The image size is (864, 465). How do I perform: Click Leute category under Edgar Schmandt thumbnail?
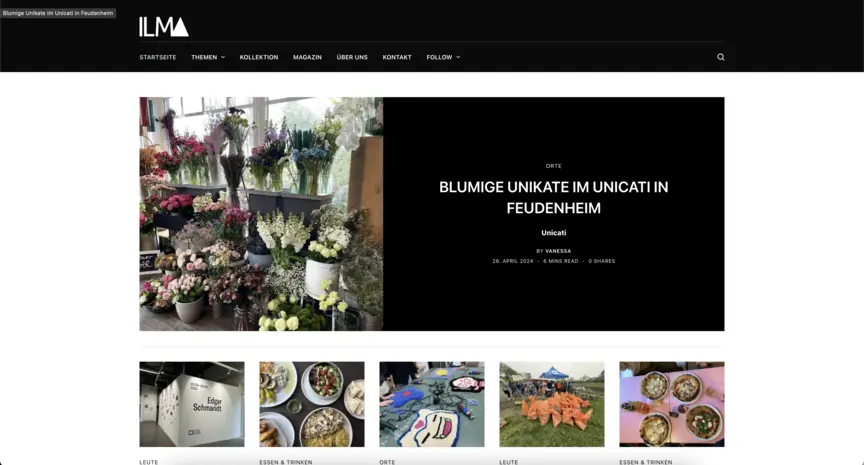pyautogui.click(x=148, y=462)
